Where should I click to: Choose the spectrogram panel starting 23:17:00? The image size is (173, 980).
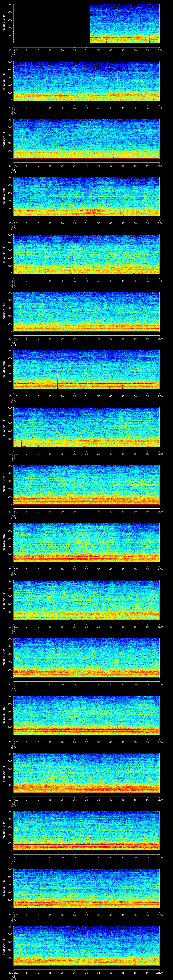pyautogui.click(x=87, y=773)
